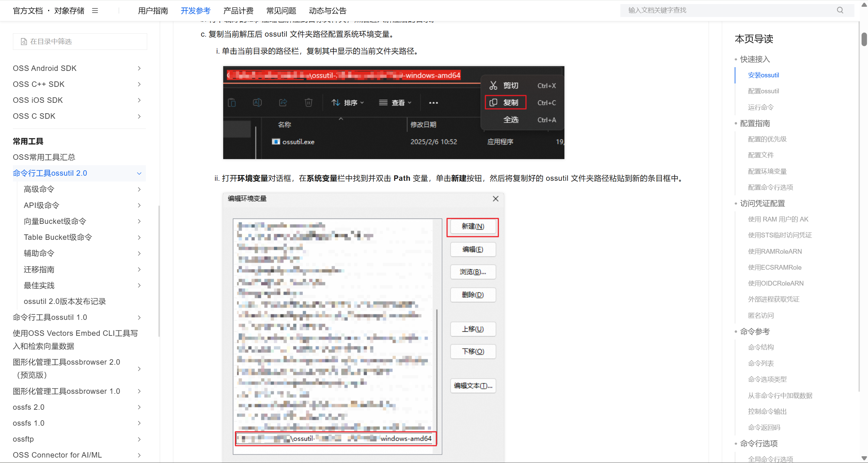Open ossutil 2.0版本发布记录 page
The height and width of the screenshot is (463, 868).
[x=65, y=301]
